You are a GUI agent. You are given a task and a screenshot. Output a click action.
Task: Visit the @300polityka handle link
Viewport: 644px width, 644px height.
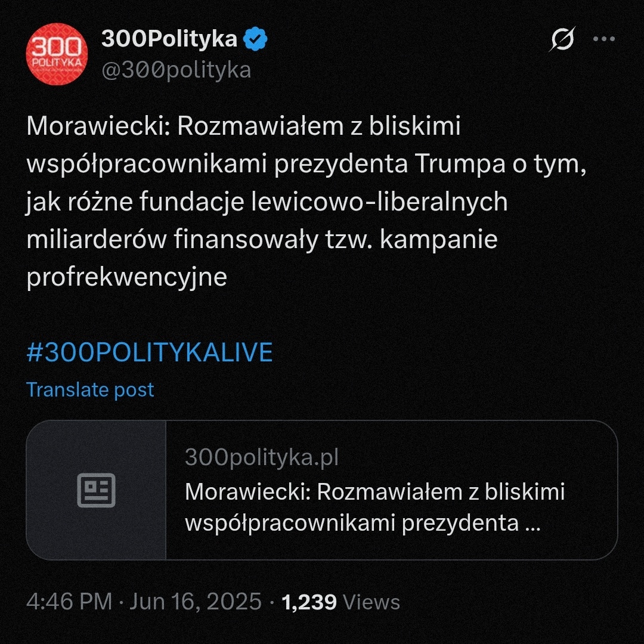[176, 70]
